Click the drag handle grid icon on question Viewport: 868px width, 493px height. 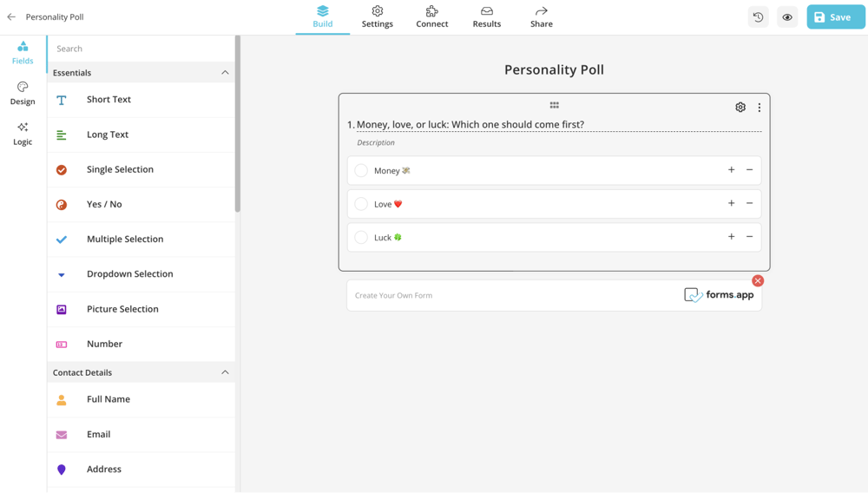[x=554, y=105]
